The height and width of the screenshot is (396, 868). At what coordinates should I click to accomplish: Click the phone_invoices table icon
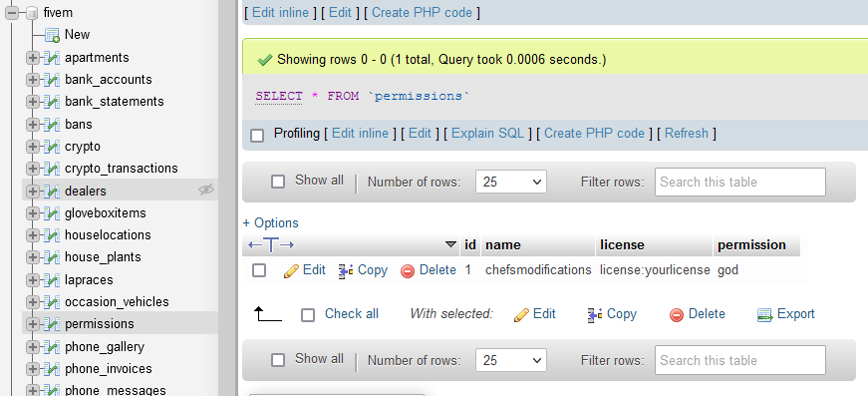click(x=52, y=369)
